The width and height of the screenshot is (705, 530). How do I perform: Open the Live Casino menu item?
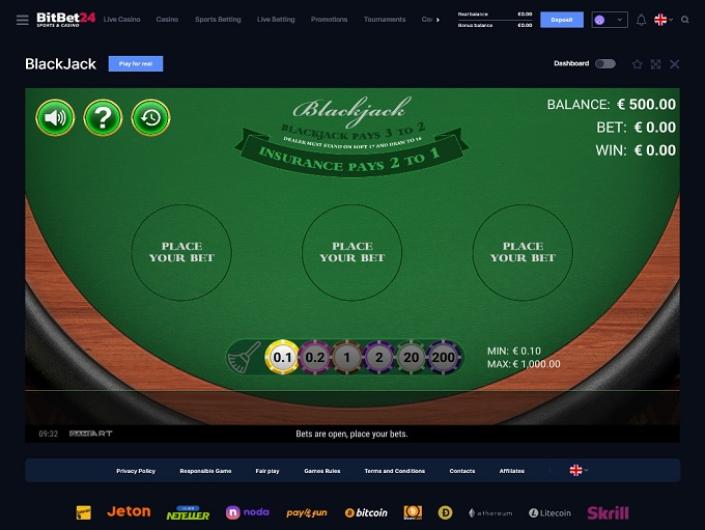point(122,19)
